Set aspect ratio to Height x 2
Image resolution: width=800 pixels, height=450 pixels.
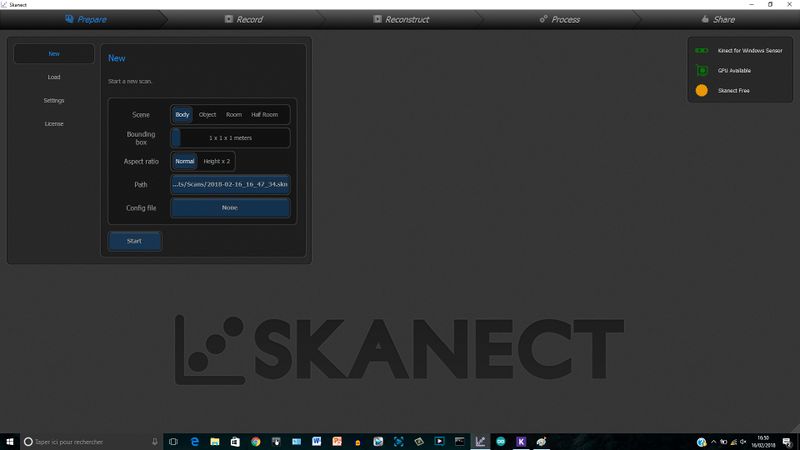pyautogui.click(x=216, y=161)
